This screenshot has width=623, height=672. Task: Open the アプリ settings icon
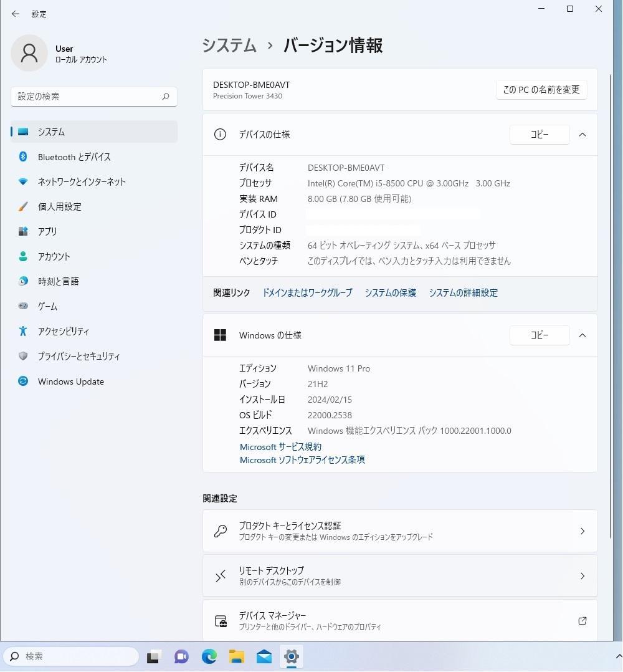coord(23,231)
